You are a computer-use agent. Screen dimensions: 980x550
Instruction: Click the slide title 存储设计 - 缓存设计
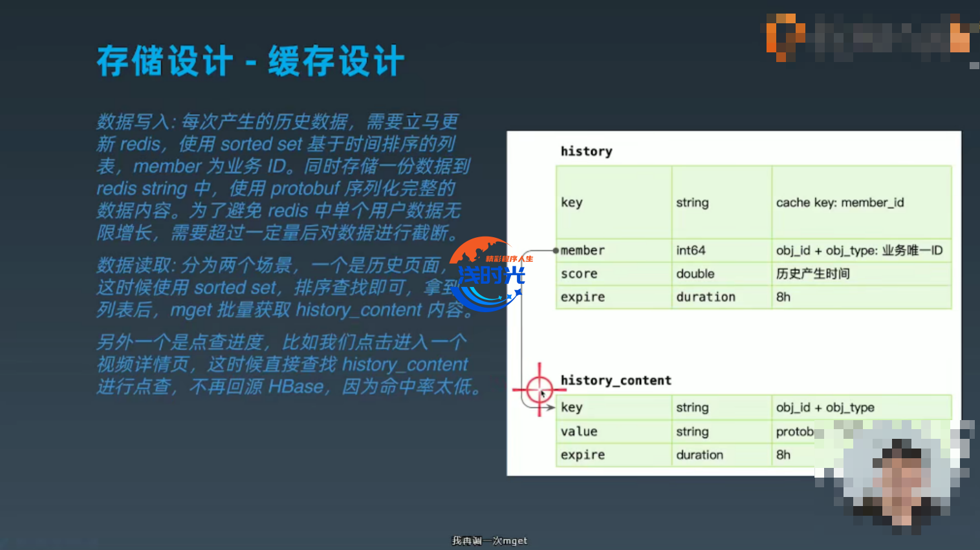pos(250,61)
